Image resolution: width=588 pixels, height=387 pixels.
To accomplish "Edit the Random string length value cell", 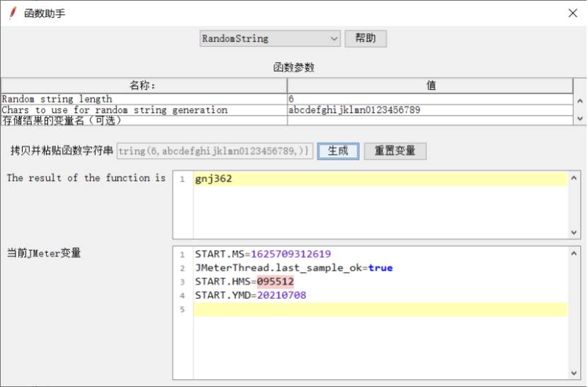I will click(x=430, y=100).
